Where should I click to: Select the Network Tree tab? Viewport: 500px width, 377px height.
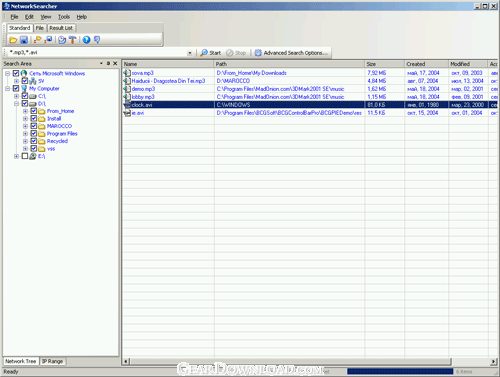21,361
